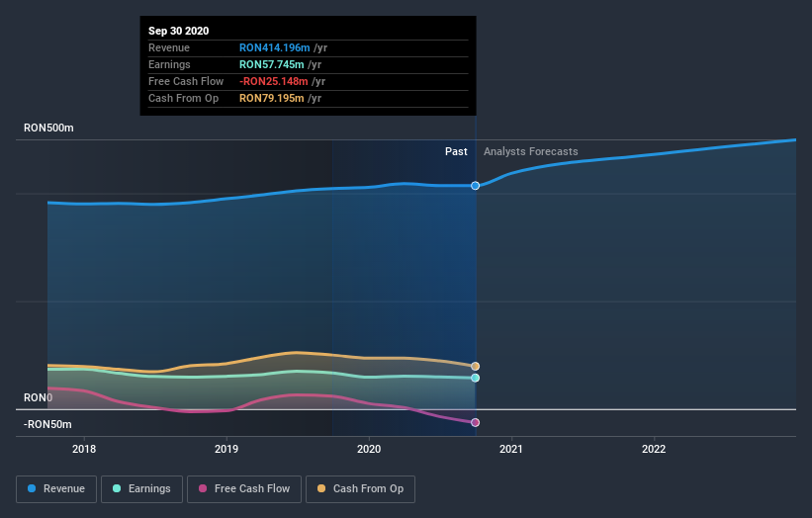Viewport: 812px width, 518px height.
Task: Click the pink Free Cash Flow data point
Action: pyautogui.click(x=475, y=422)
